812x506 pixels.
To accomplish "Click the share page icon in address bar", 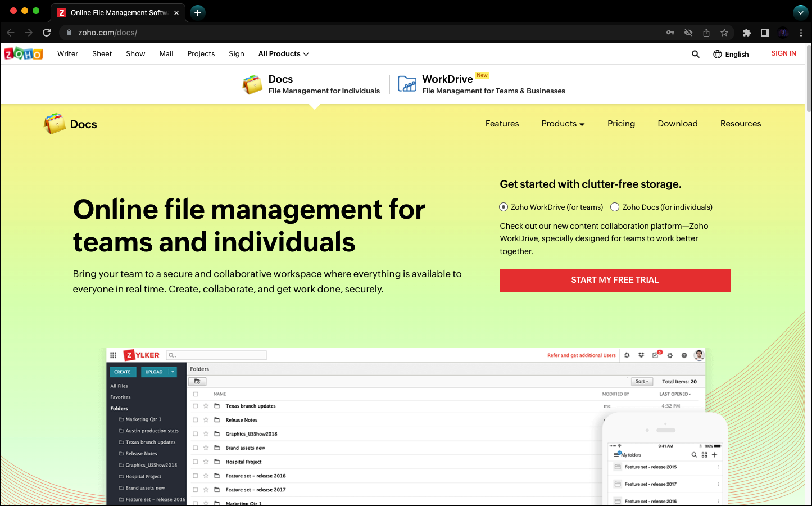I will click(x=706, y=33).
